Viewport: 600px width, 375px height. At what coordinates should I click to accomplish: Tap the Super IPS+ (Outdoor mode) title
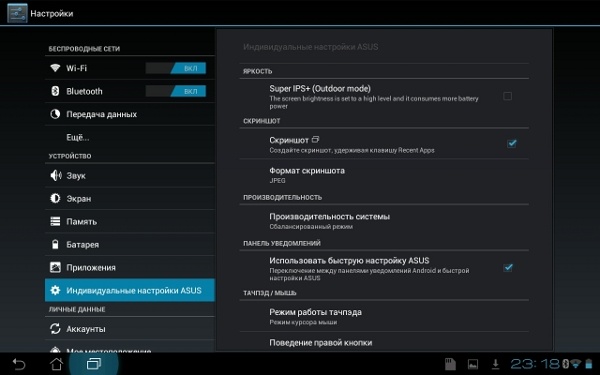(320, 88)
